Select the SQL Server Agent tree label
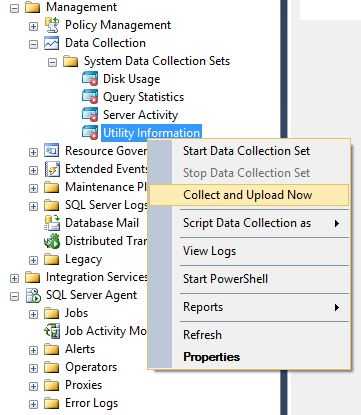Image resolution: width=361 pixels, height=415 pixels. [x=91, y=295]
